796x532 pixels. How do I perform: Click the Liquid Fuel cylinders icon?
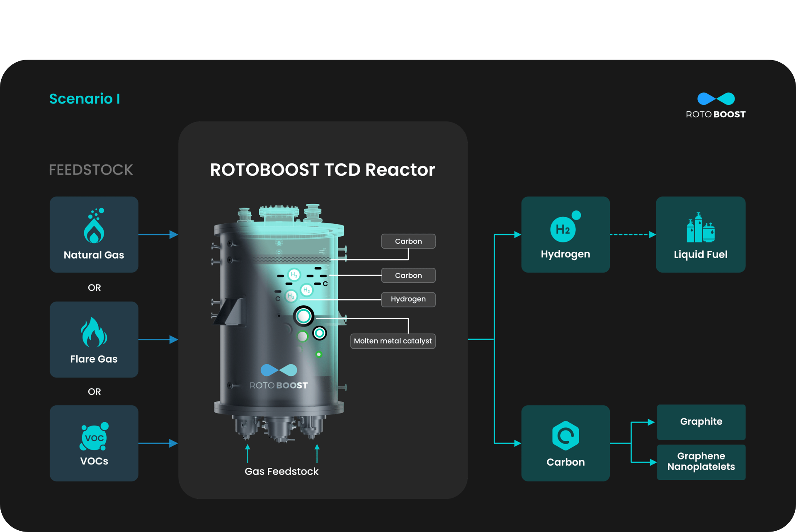pyautogui.click(x=700, y=229)
